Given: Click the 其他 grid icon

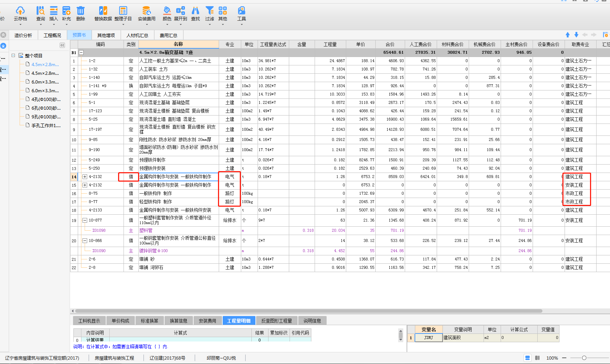Looking at the screenshot, I should (x=223, y=11).
